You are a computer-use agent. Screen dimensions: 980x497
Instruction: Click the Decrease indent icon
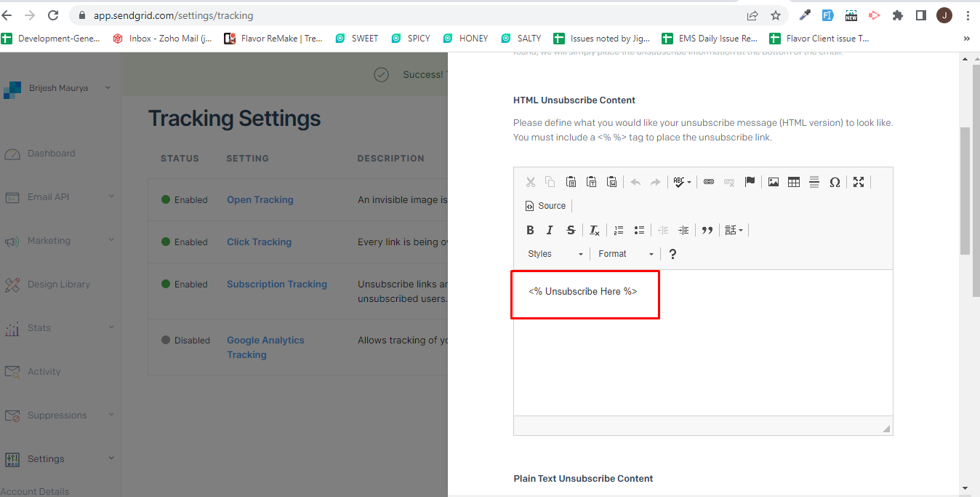click(x=663, y=230)
